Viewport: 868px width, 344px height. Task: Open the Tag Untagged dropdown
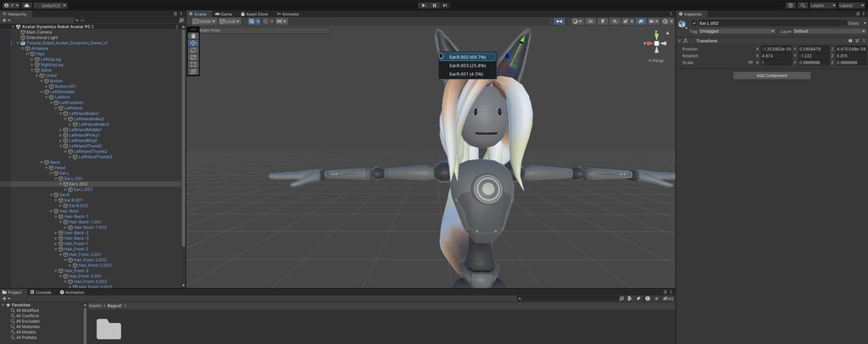pyautogui.click(x=737, y=31)
